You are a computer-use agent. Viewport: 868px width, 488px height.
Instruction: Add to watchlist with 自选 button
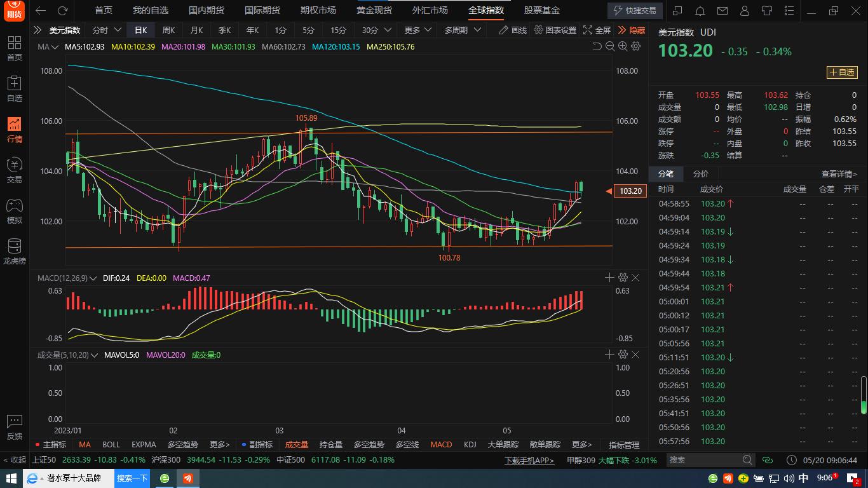[x=841, y=72]
